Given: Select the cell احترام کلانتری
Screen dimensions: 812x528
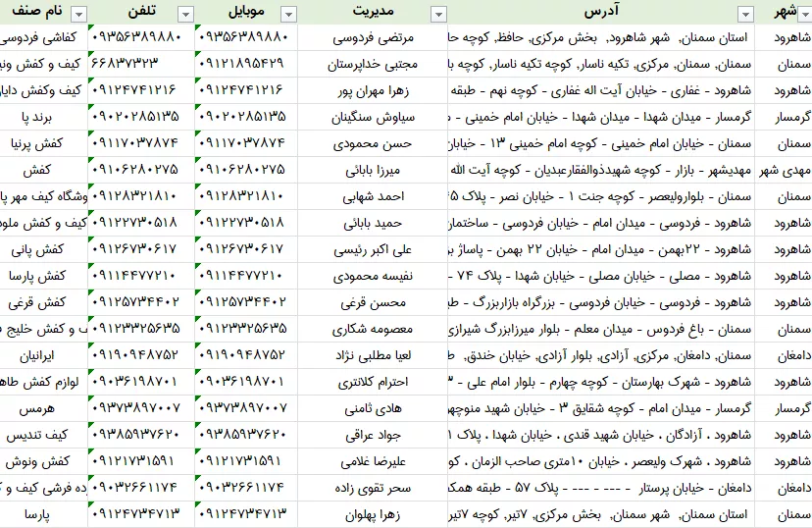Looking at the screenshot, I should 373,382.
